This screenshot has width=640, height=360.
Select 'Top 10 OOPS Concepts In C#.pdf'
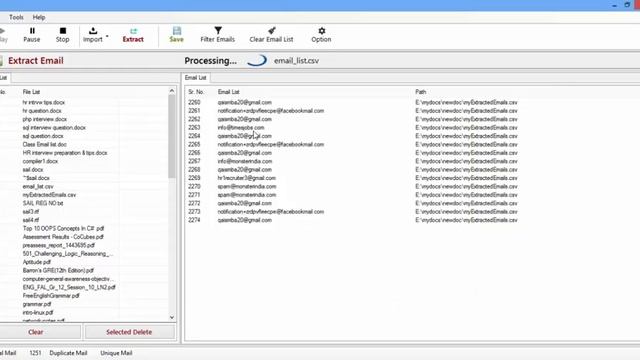coord(63,229)
